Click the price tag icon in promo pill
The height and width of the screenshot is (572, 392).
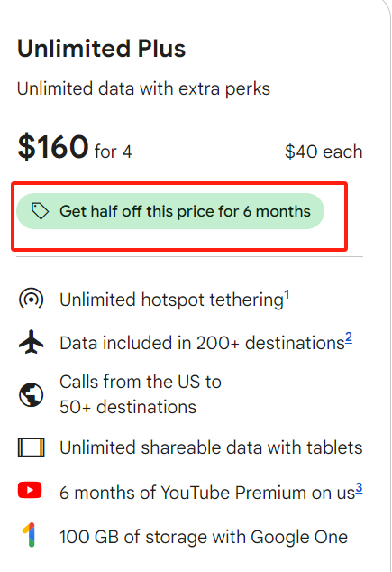click(40, 211)
